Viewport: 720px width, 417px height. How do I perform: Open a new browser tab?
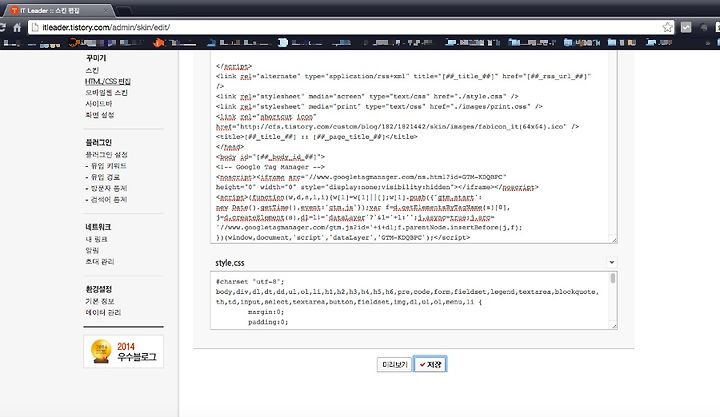pos(124,10)
